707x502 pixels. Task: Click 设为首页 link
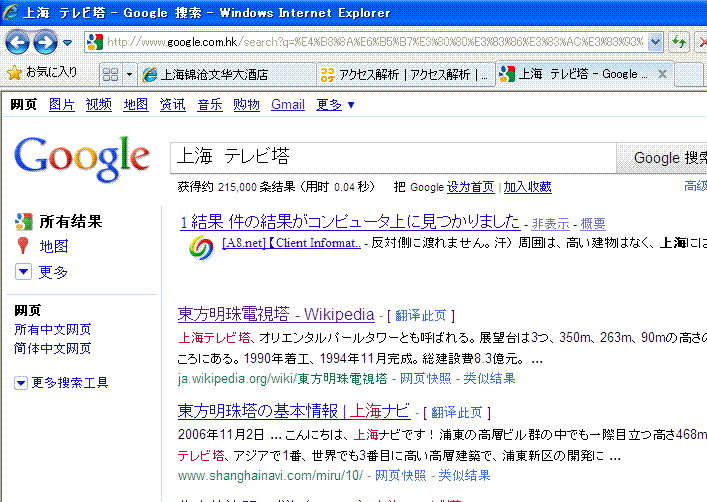(470, 187)
